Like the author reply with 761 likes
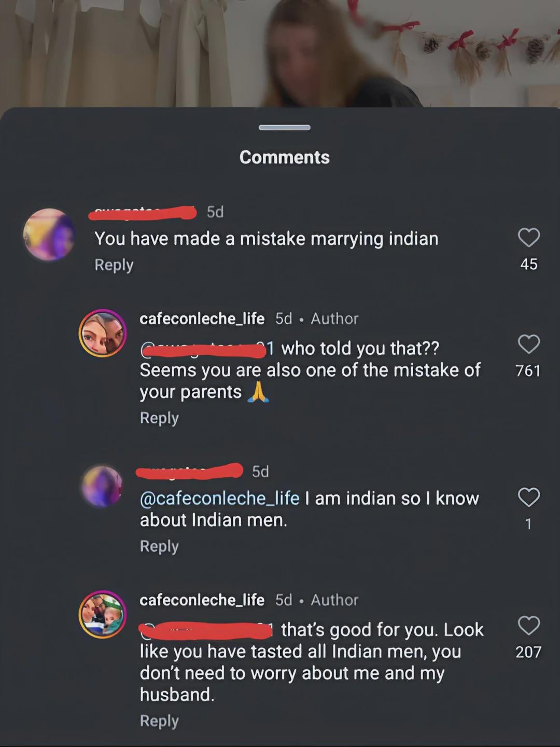Viewport: 560px width, 747px height. pos(529,344)
